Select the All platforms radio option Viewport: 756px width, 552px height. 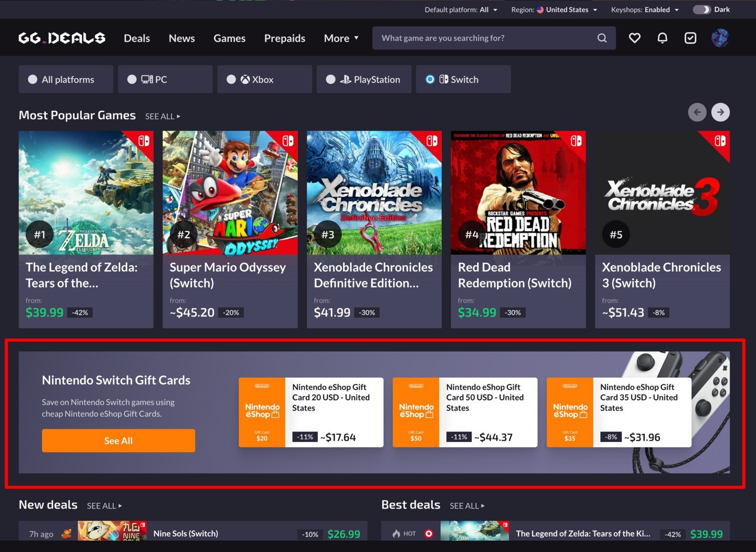pos(66,79)
